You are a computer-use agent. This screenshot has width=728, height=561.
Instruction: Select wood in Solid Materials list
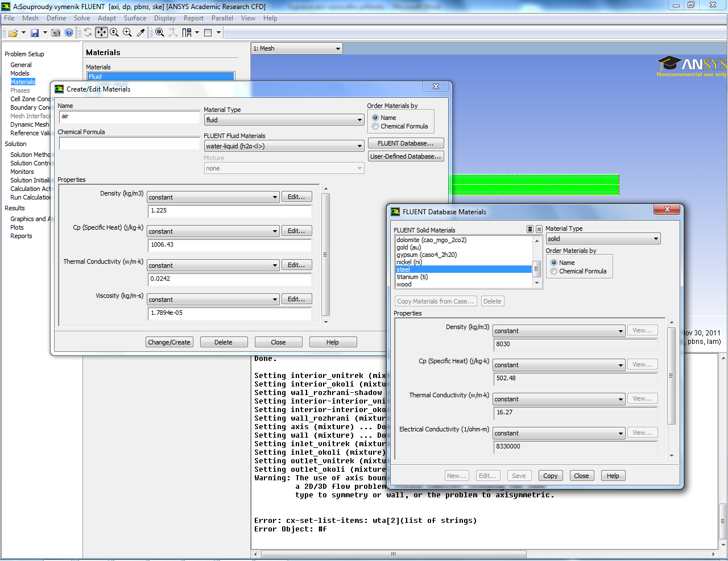464,284
